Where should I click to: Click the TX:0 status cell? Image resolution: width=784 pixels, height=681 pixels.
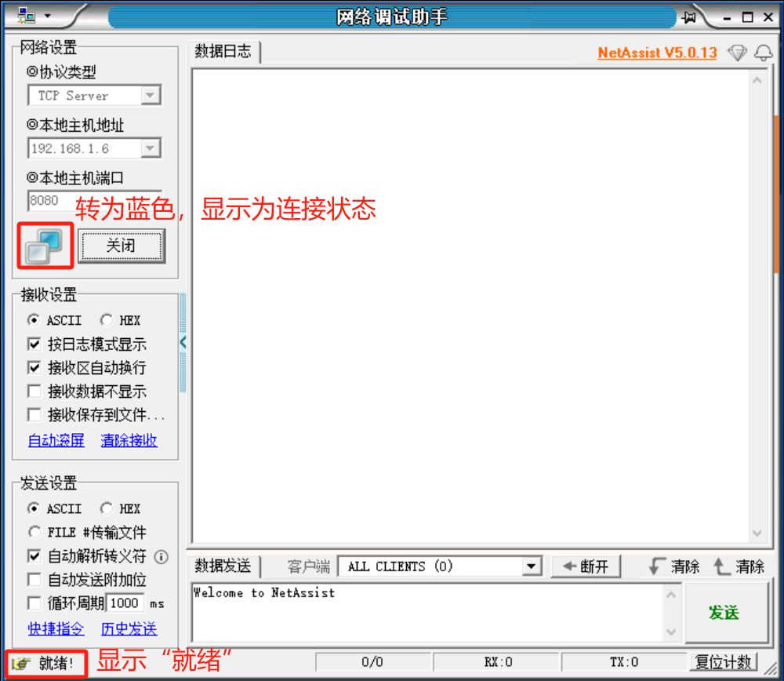(x=624, y=662)
